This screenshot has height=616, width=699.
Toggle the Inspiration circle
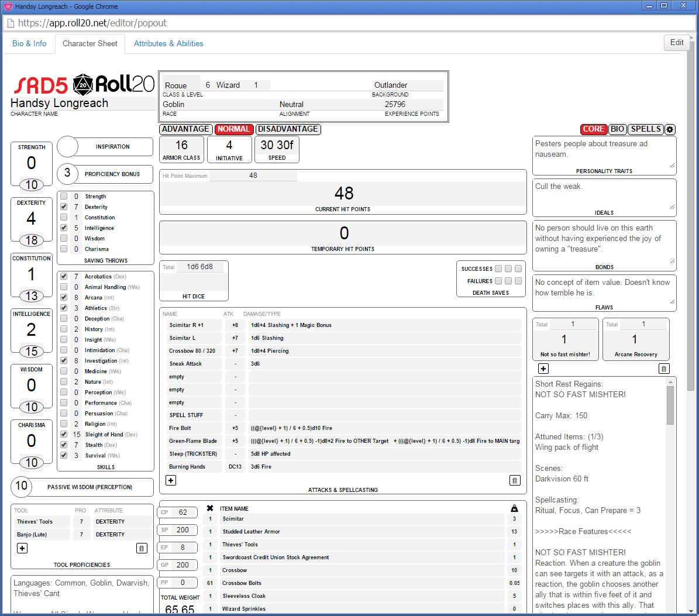68,147
